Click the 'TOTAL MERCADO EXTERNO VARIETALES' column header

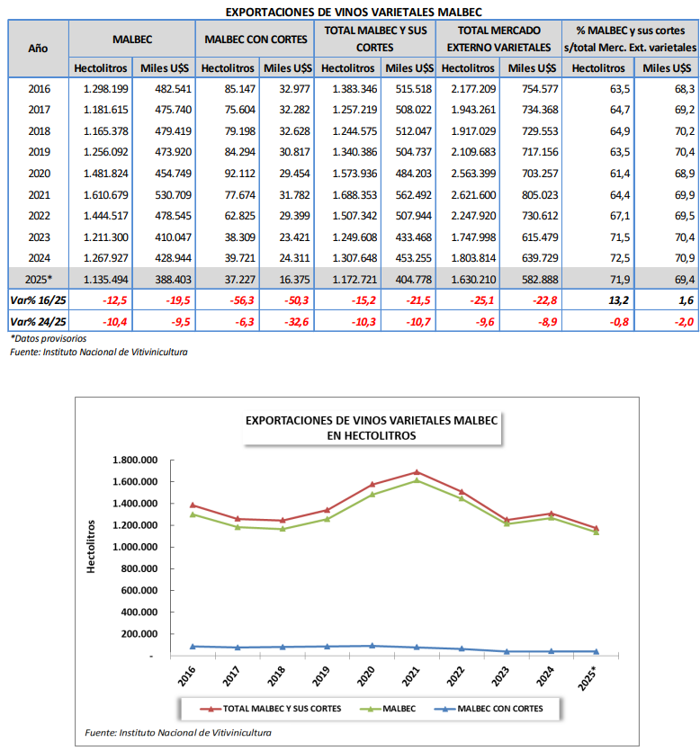(498, 39)
